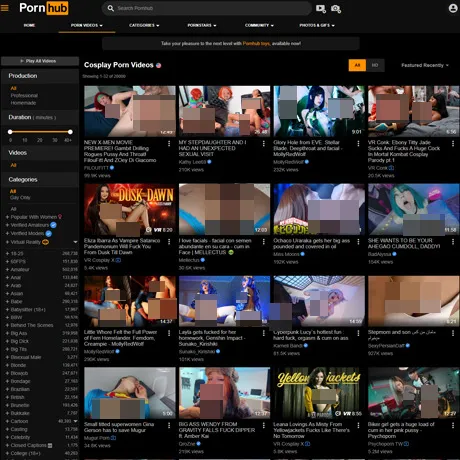
Task: Go to the Home tab
Action: [x=29, y=25]
